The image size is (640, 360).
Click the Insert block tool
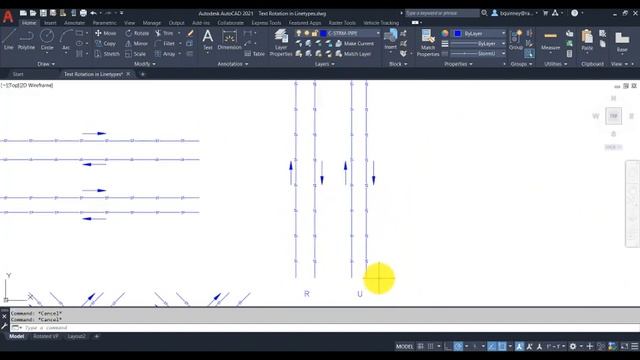391,40
